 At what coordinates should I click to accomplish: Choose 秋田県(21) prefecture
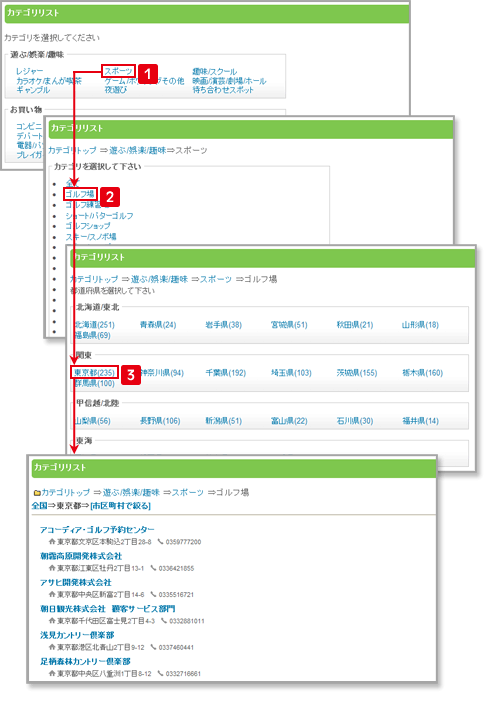click(355, 325)
